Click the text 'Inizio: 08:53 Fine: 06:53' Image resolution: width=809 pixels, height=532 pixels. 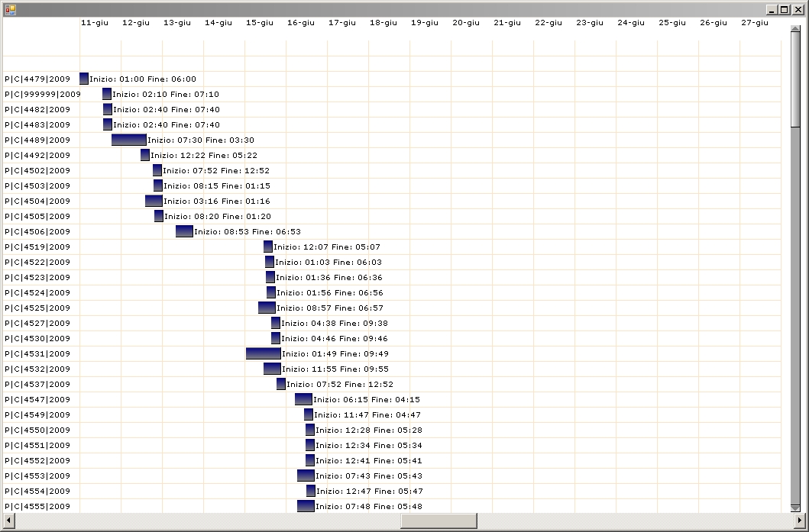248,232
